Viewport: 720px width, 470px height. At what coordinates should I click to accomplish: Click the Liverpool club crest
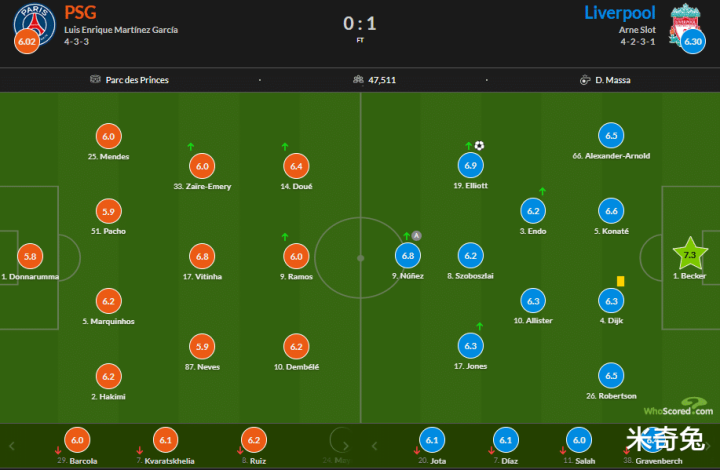point(687,22)
